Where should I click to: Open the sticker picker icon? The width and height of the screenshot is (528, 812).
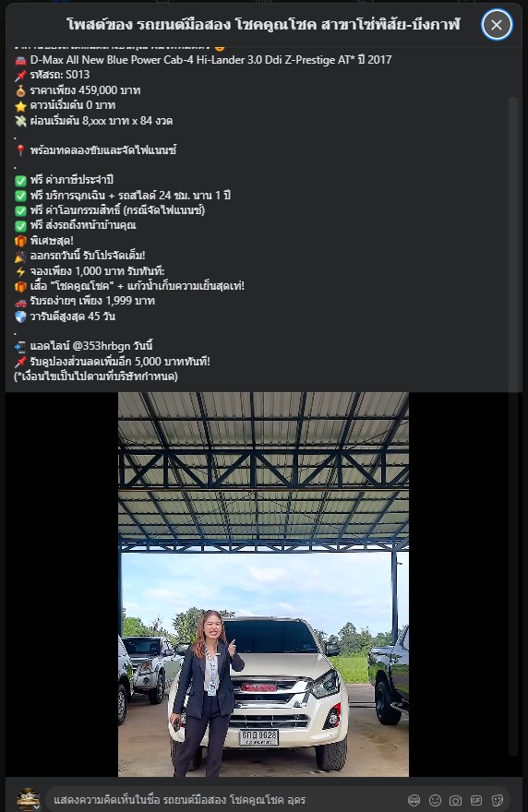(497, 800)
